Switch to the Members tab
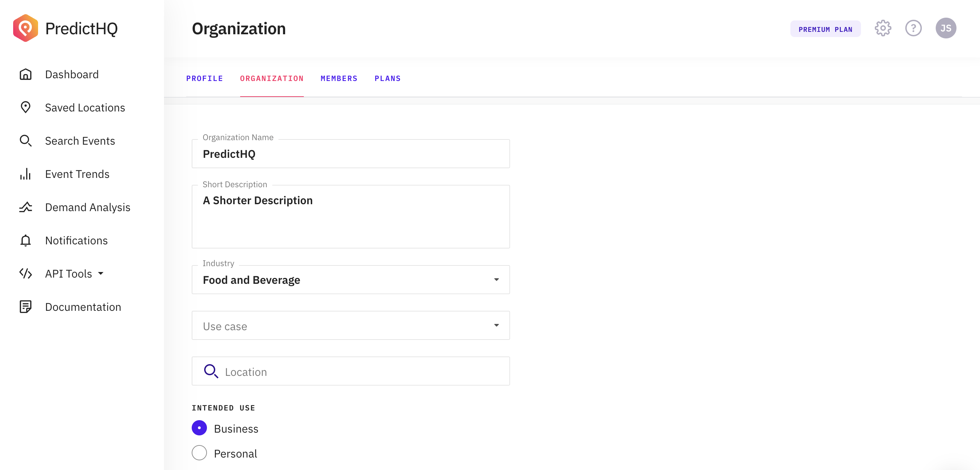980x470 pixels. pos(338,79)
